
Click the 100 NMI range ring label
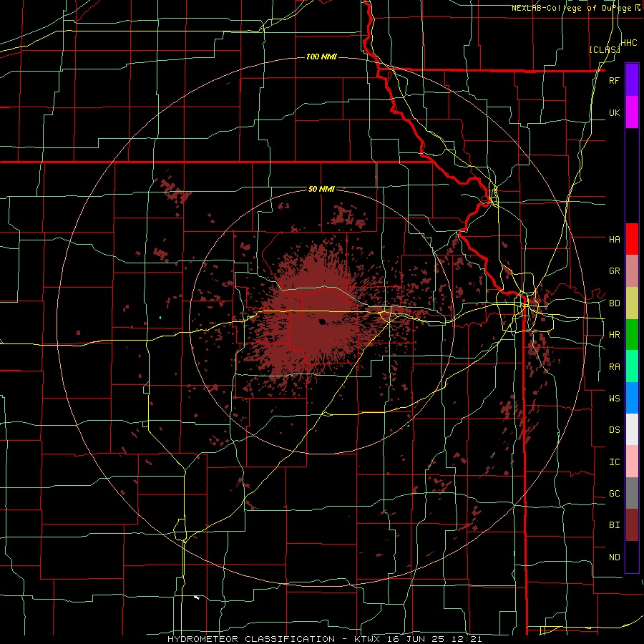point(321,57)
